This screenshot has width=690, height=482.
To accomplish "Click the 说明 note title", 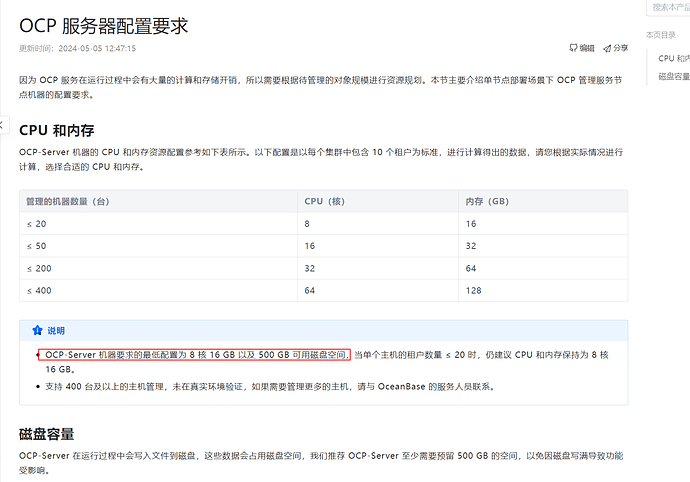I will tap(56, 331).
